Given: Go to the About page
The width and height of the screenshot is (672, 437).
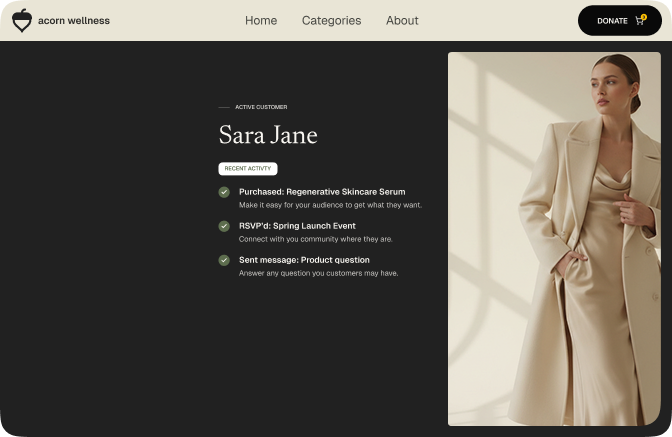Looking at the screenshot, I should (x=402, y=21).
